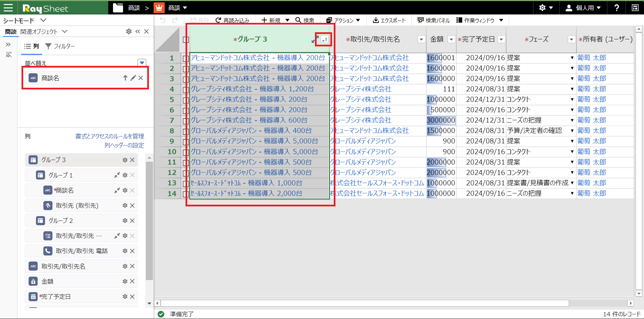Open settings gear for 金額 column item
644x319 pixels.
125,281
